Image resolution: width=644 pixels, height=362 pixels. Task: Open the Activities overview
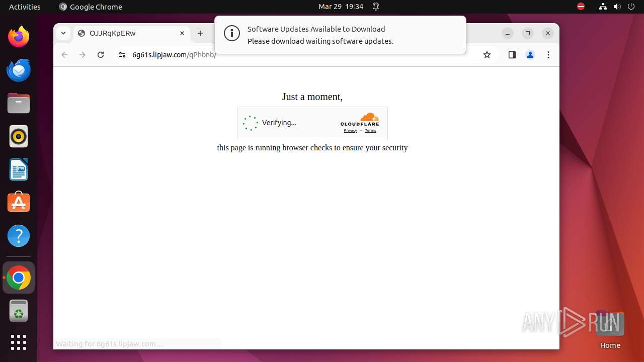point(25,7)
